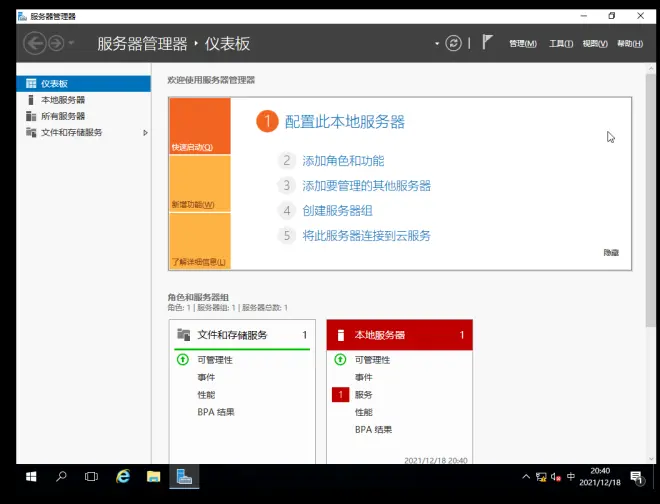Open the 管理(M) menu
The image size is (660, 504).
[x=523, y=43]
